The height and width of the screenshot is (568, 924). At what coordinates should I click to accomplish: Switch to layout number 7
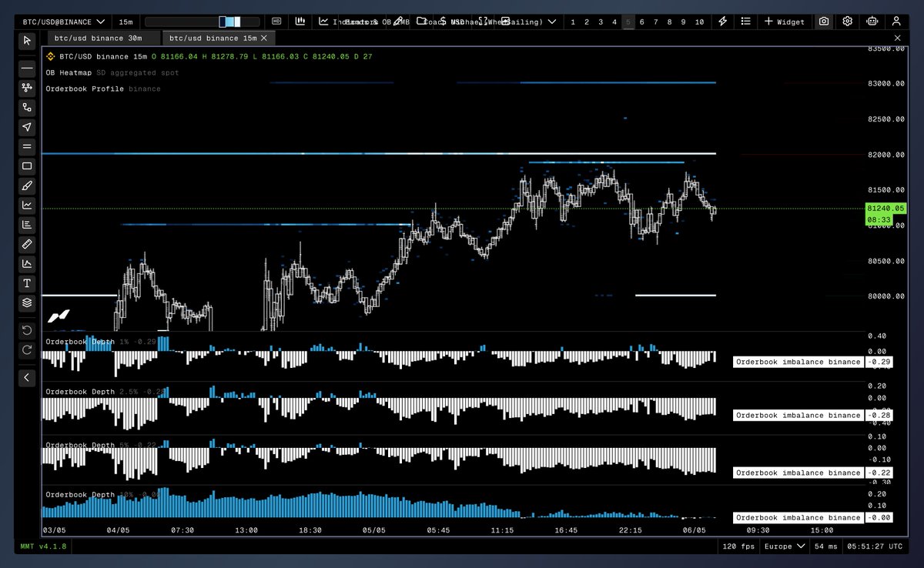pos(656,22)
